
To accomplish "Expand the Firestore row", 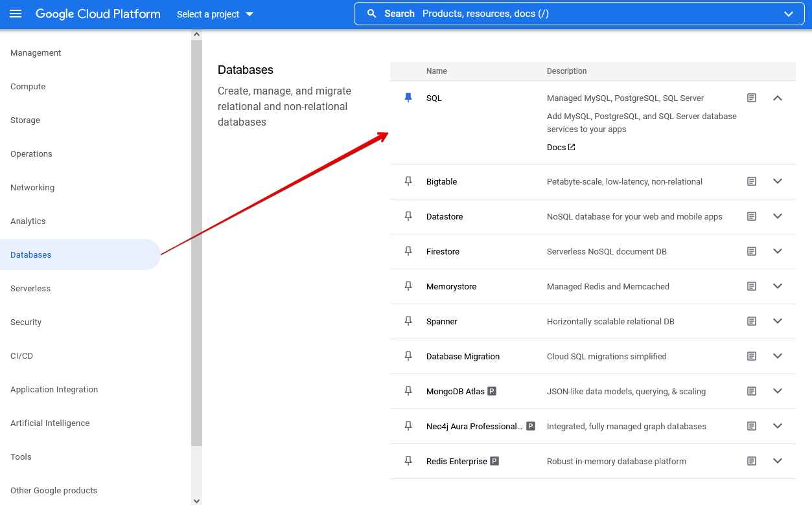I will [778, 251].
